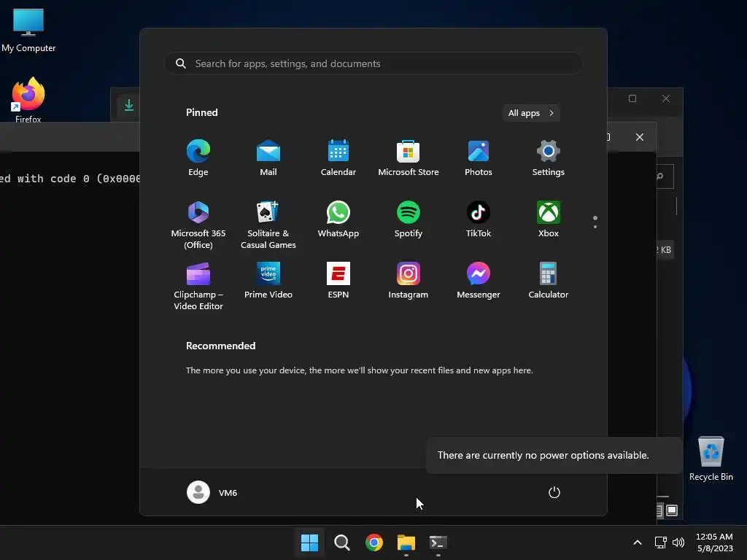Select the Firefox desktop shortcut
The image size is (747, 560).
28,100
